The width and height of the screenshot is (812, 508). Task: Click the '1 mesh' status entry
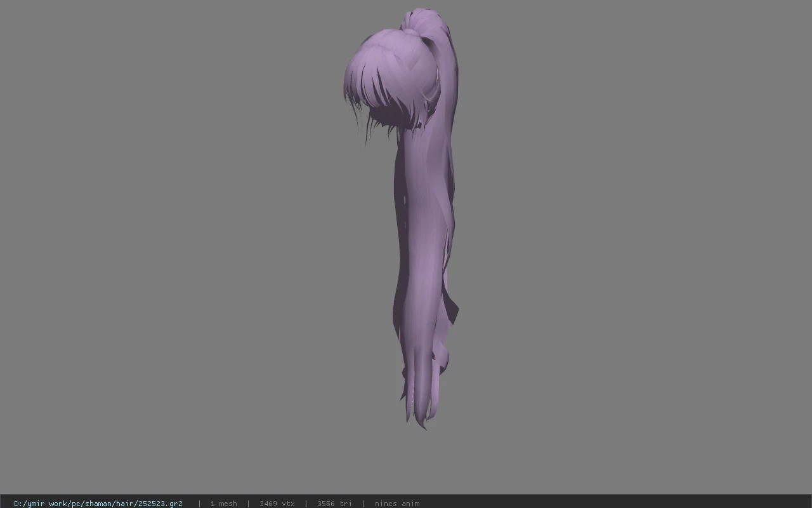(x=223, y=504)
